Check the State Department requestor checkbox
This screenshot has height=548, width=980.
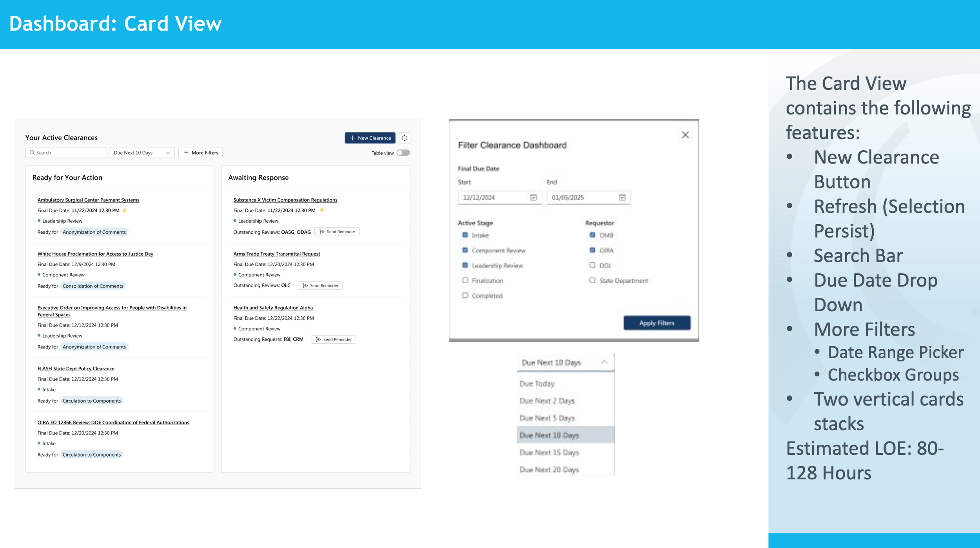592,280
